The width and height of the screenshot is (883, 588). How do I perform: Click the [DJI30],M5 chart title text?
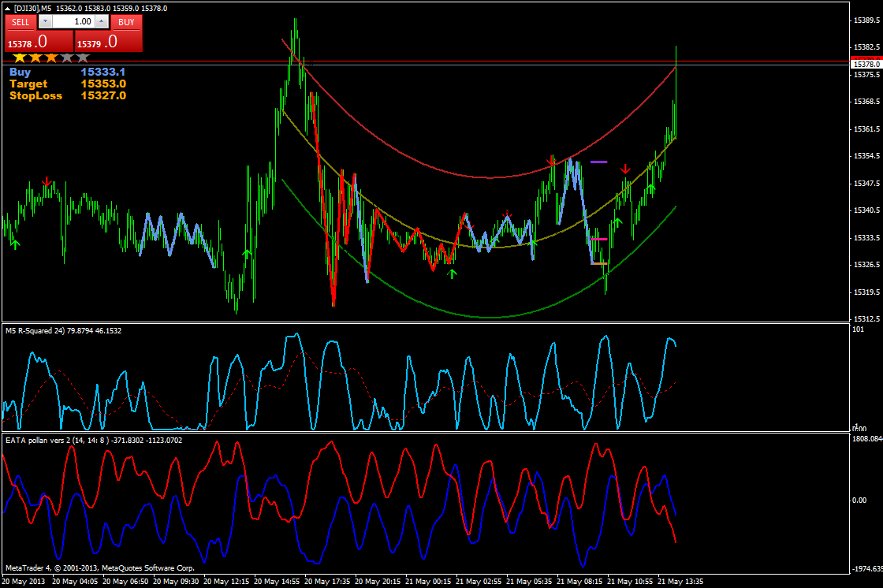pyautogui.click(x=33, y=9)
